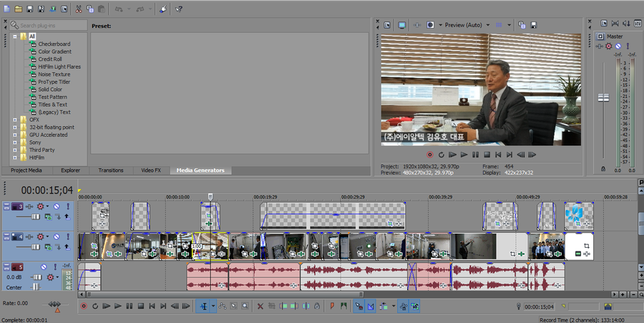Copy the selection using the toolbar icon
644x323 pixels.
point(90,9)
